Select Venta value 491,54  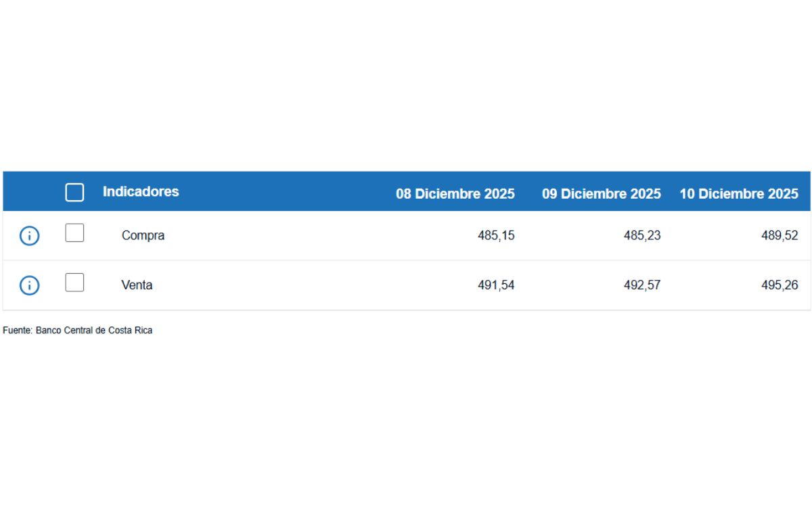pos(496,285)
